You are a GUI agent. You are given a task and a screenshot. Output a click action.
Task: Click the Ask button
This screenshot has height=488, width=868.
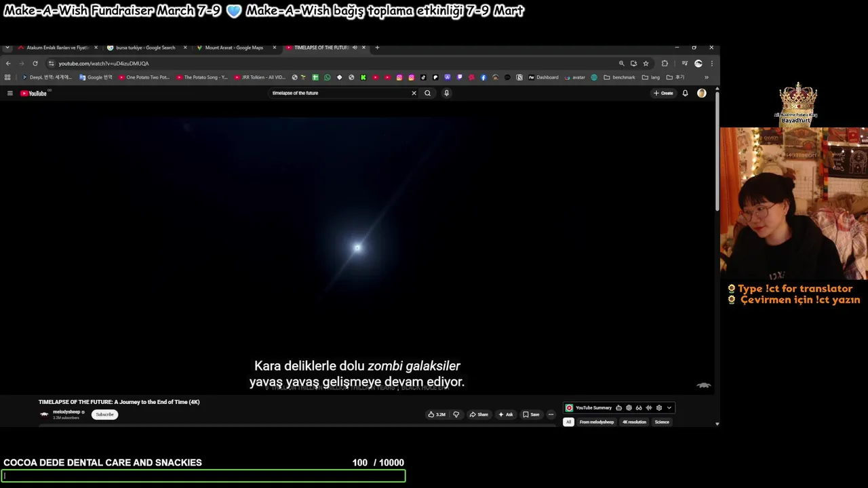(505, 414)
